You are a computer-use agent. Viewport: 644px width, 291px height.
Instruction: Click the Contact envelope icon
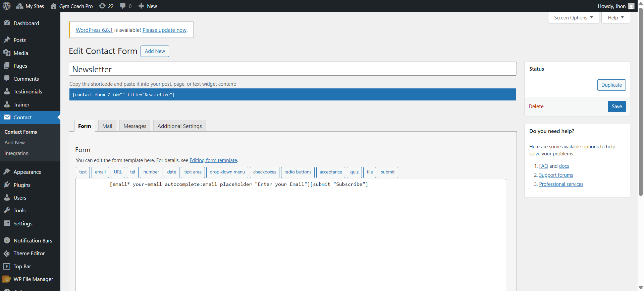[7, 117]
